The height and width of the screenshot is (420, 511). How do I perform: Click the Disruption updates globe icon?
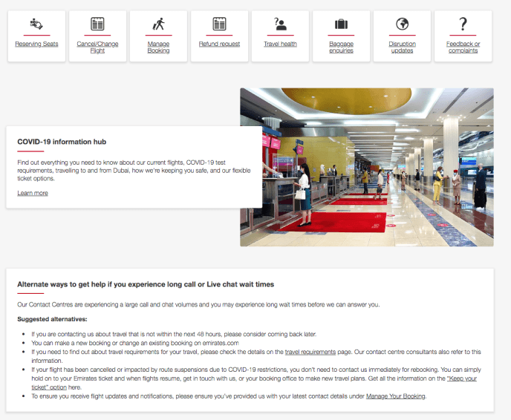[402, 24]
